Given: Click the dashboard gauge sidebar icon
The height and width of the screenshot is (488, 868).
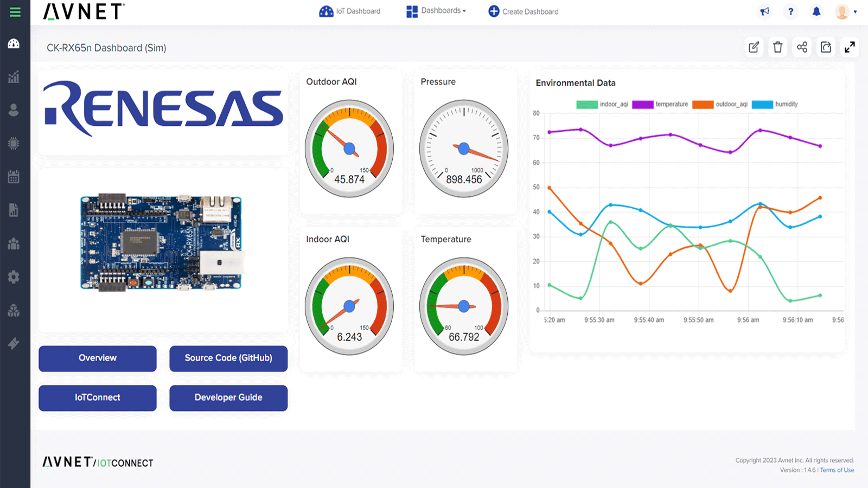Looking at the screenshot, I should [x=14, y=44].
